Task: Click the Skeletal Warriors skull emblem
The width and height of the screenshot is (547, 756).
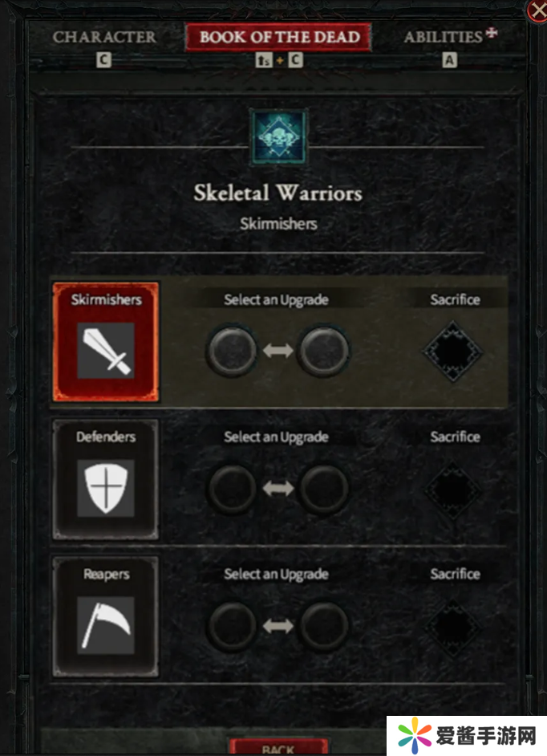Action: 278,137
